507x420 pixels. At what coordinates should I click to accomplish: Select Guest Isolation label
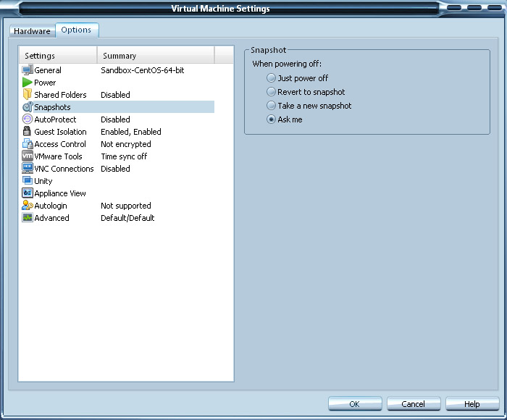tap(60, 132)
